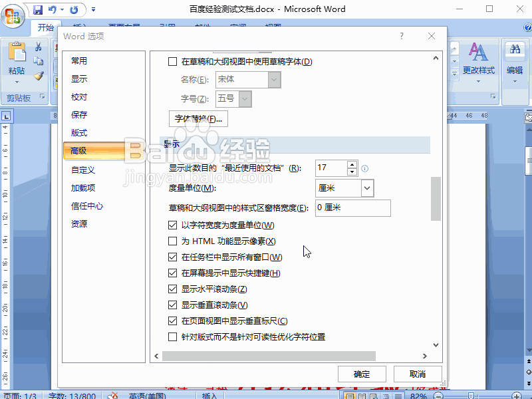The height and width of the screenshot is (399, 532).
Task: Open 信任中心 category
Action: (87, 205)
